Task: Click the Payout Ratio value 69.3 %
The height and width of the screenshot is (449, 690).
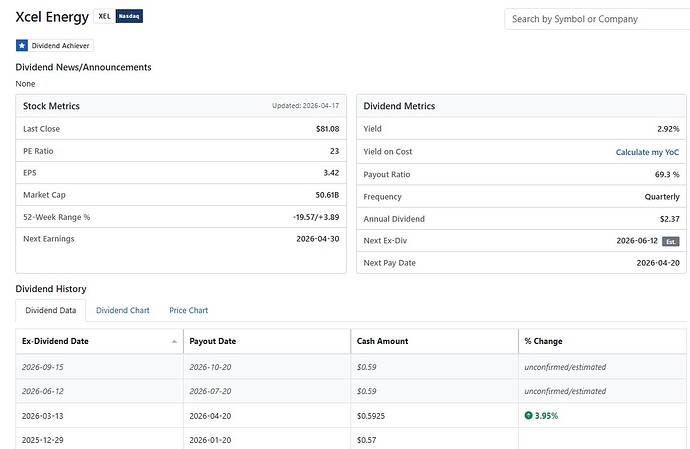Action: [667, 174]
